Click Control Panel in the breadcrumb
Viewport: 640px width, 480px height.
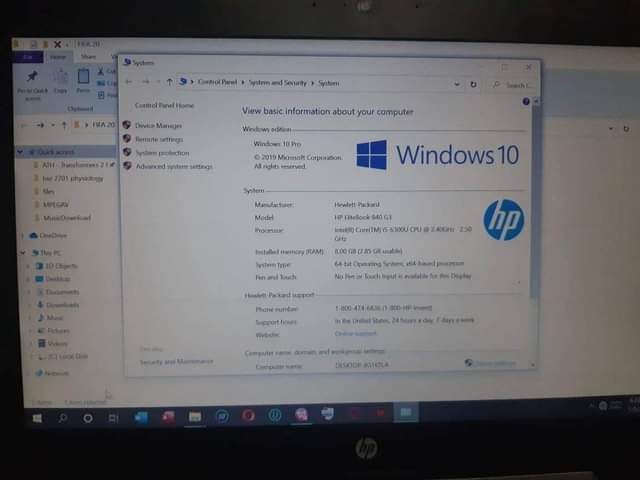pyautogui.click(x=217, y=82)
